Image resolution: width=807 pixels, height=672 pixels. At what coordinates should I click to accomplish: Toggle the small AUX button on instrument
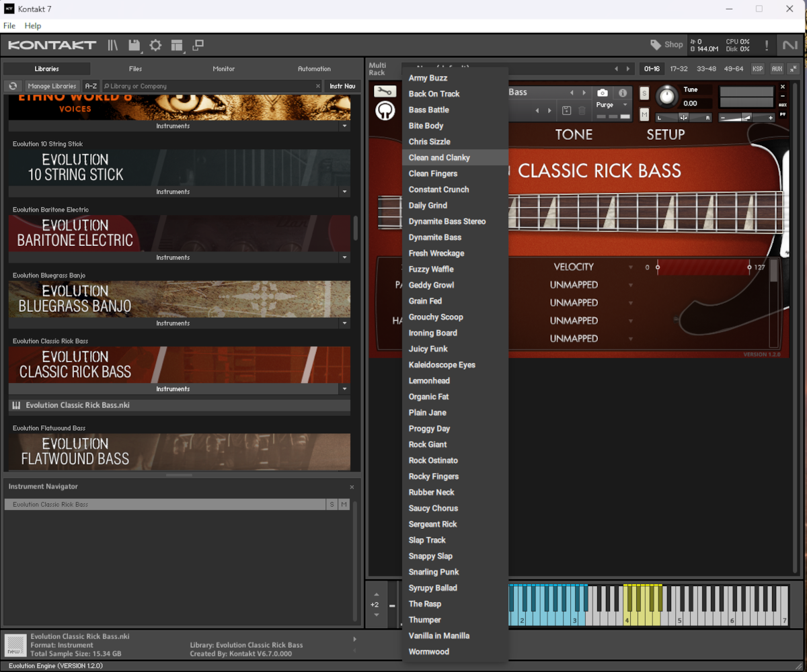(783, 105)
